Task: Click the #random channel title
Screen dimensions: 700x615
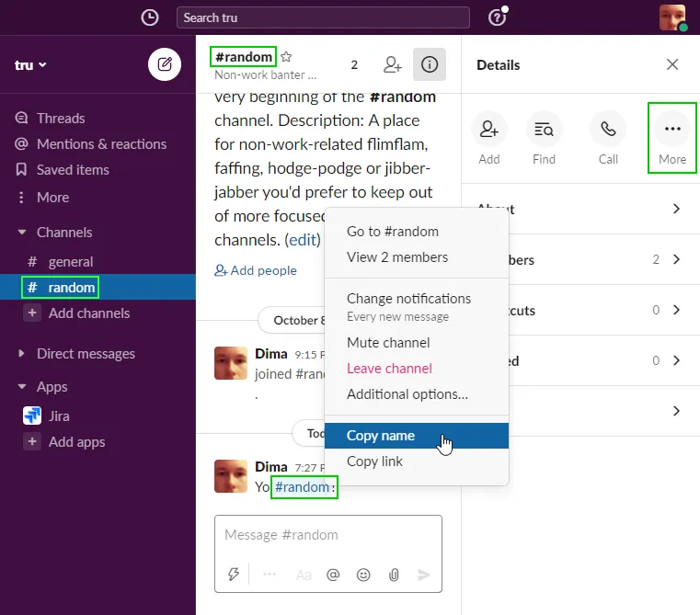Action: [x=244, y=57]
